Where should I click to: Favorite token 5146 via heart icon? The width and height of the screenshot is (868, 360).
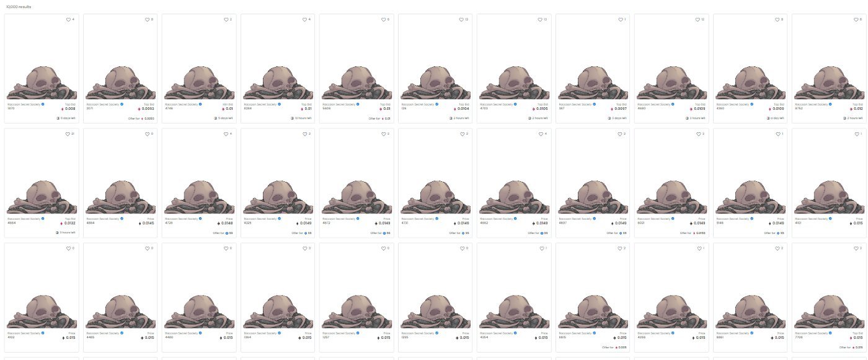point(777,134)
